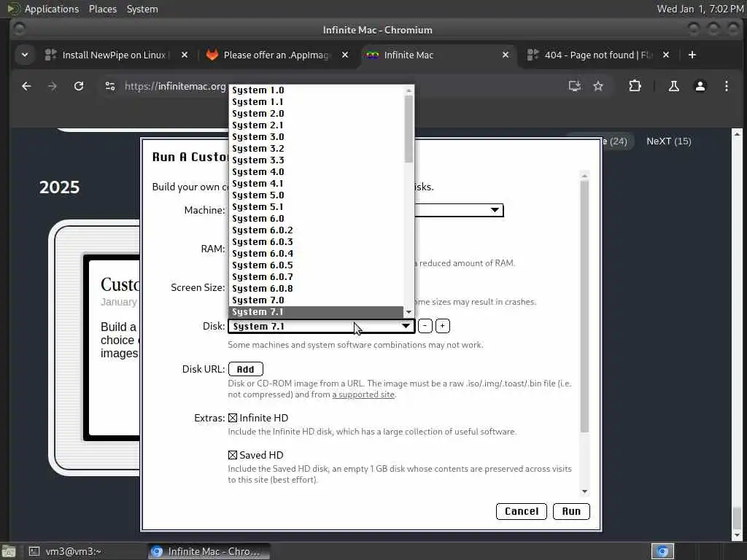Open the Machine dropdown arrow
The height and width of the screenshot is (560, 747).
point(495,210)
